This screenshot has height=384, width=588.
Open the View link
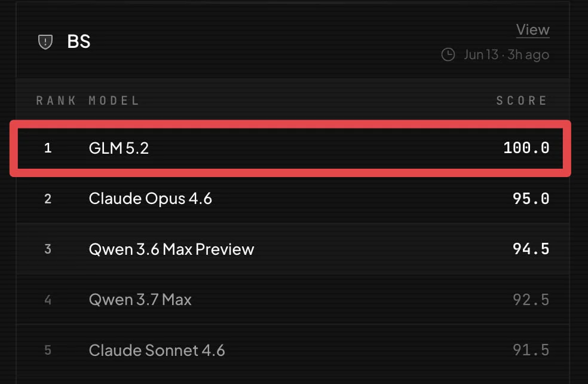pyautogui.click(x=532, y=30)
